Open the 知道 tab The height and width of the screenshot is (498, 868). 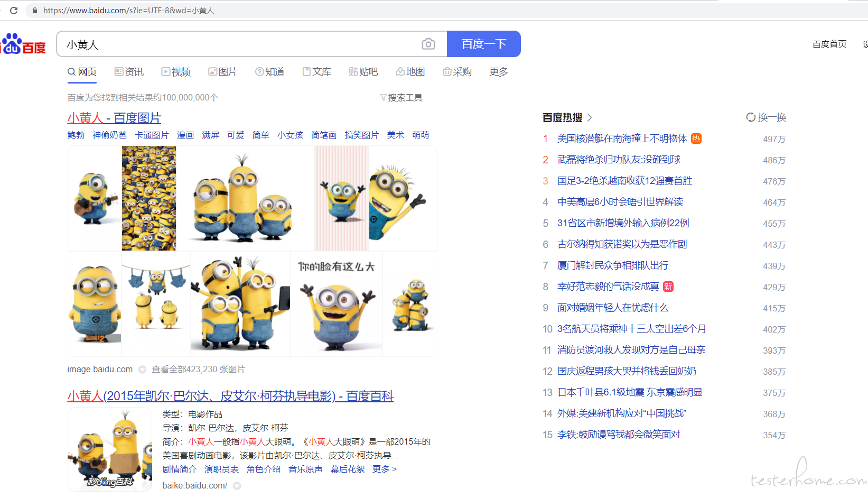click(x=270, y=72)
